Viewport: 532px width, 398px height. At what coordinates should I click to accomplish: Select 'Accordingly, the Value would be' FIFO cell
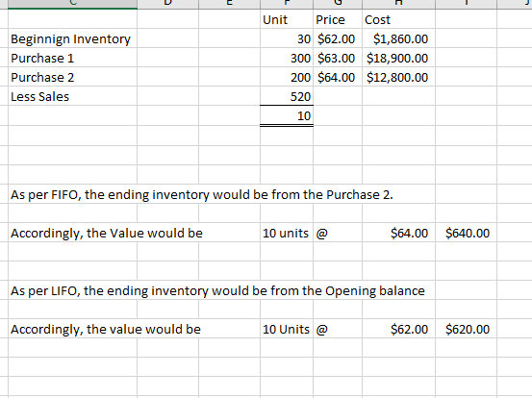point(107,233)
